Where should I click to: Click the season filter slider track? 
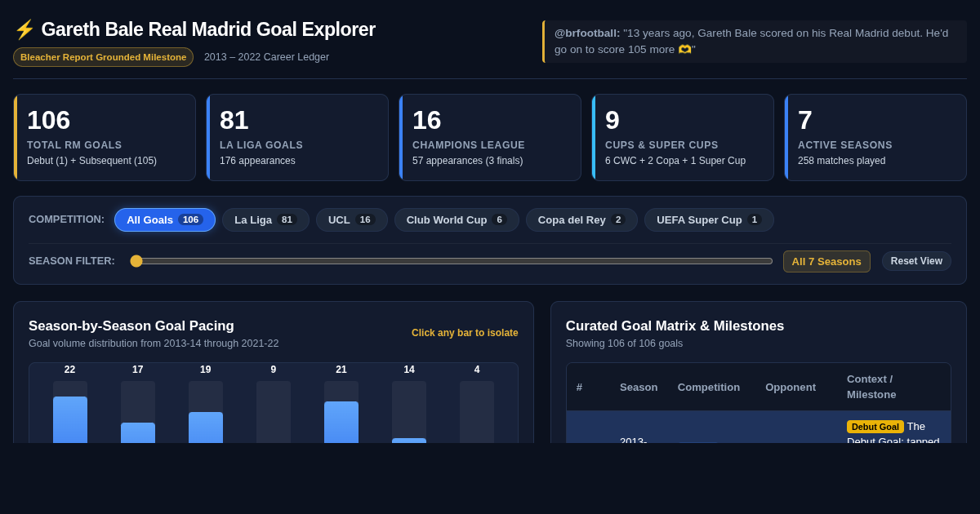451,261
